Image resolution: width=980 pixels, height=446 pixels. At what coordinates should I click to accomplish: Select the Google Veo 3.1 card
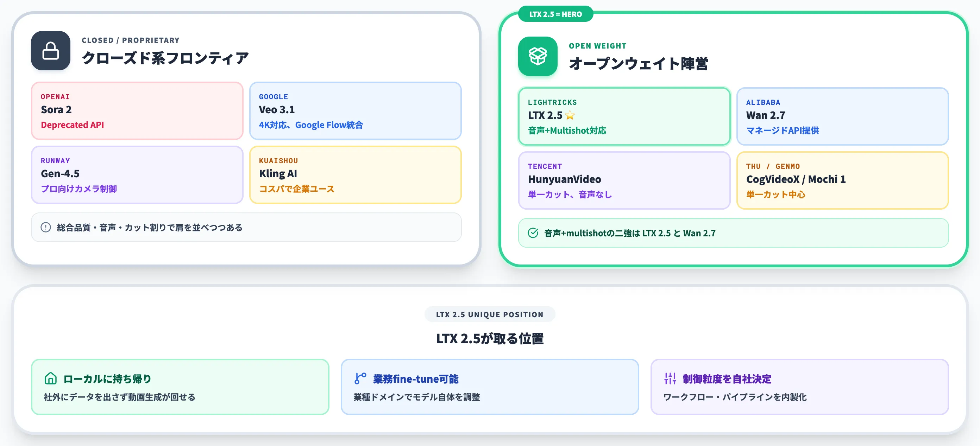(355, 111)
